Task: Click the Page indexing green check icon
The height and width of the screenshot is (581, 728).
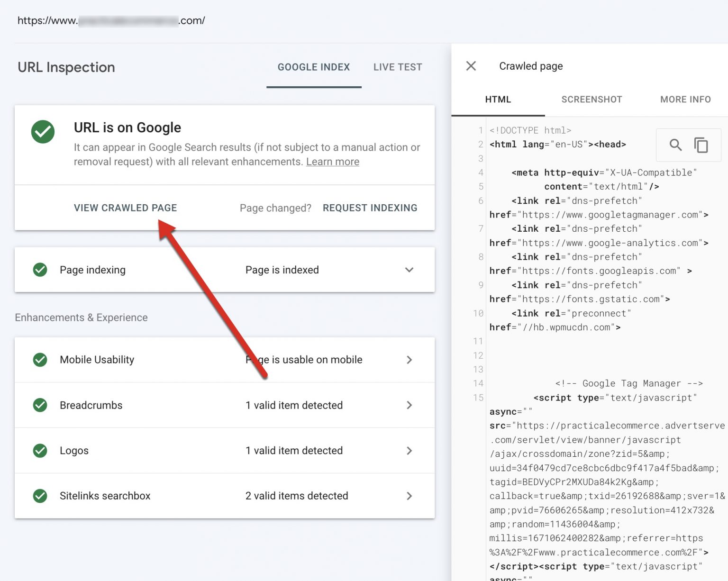Action: pos(40,270)
